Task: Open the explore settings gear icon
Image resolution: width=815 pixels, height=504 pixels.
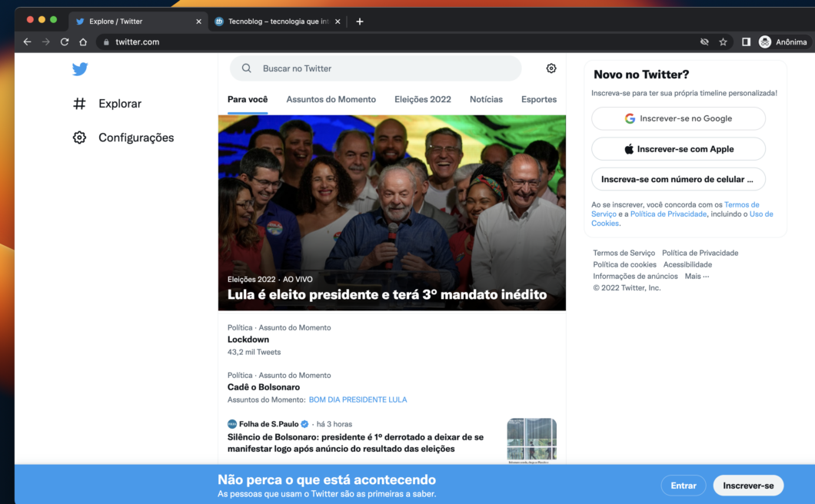Action: click(x=551, y=68)
